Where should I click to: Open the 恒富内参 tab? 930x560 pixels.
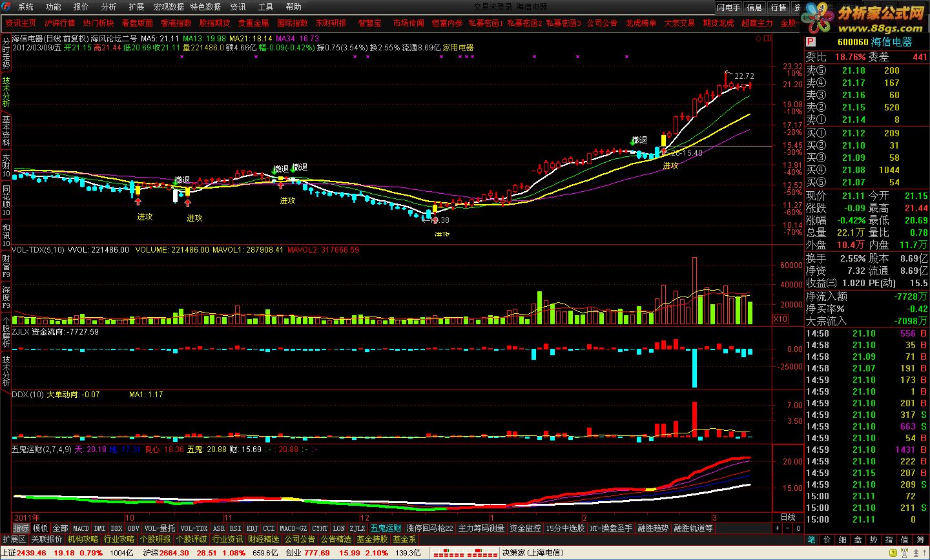[x=447, y=23]
